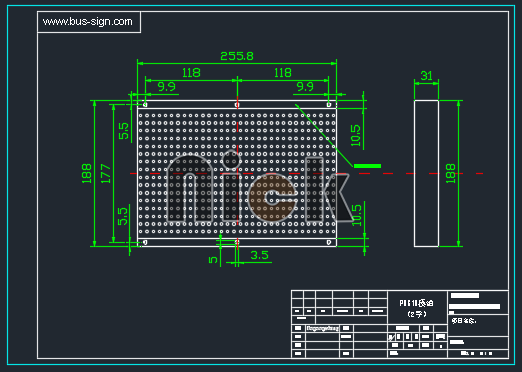This screenshot has height=372, width=522.
Task: Select the bottom right mounting hole
Action: 329,242
